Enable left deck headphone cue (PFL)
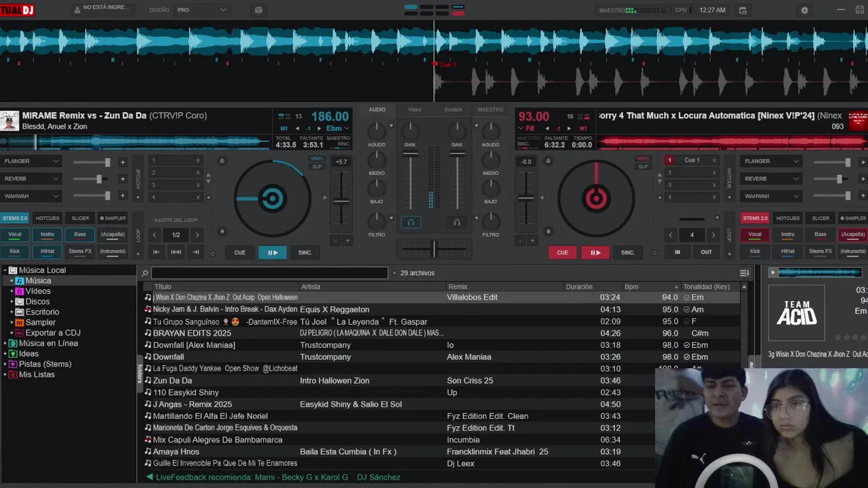The height and width of the screenshot is (488, 868). [410, 222]
